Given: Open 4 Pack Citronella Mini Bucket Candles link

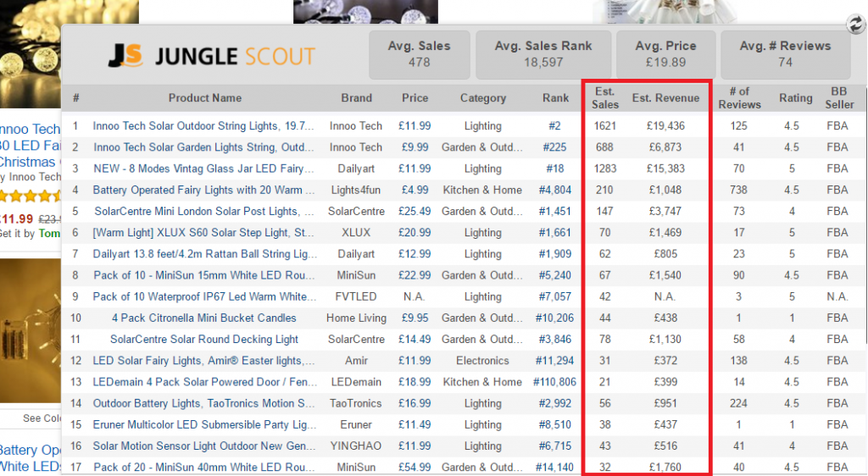Looking at the screenshot, I should pyautogui.click(x=203, y=318).
